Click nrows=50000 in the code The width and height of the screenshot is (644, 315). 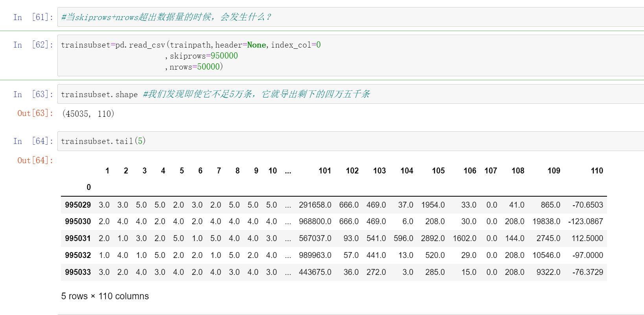pyautogui.click(x=195, y=67)
